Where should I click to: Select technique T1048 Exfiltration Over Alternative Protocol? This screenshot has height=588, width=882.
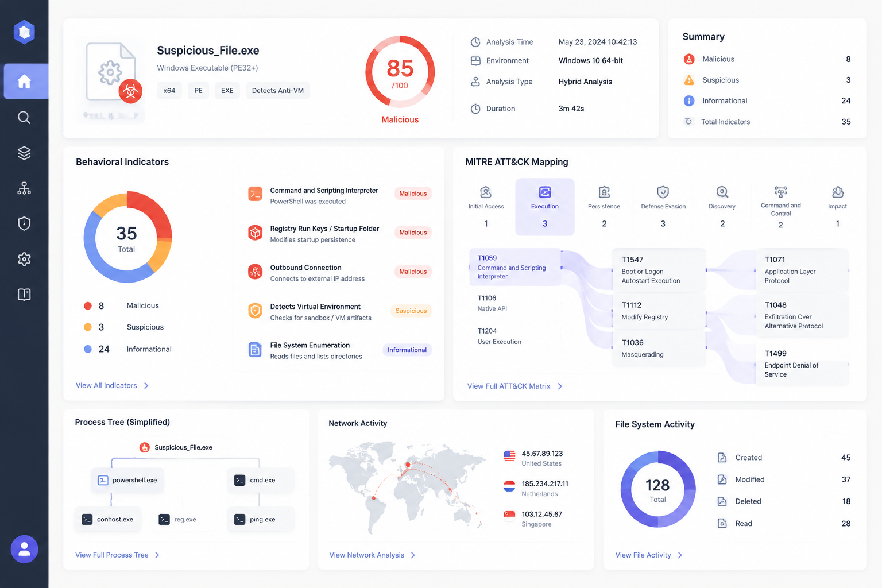[802, 315]
